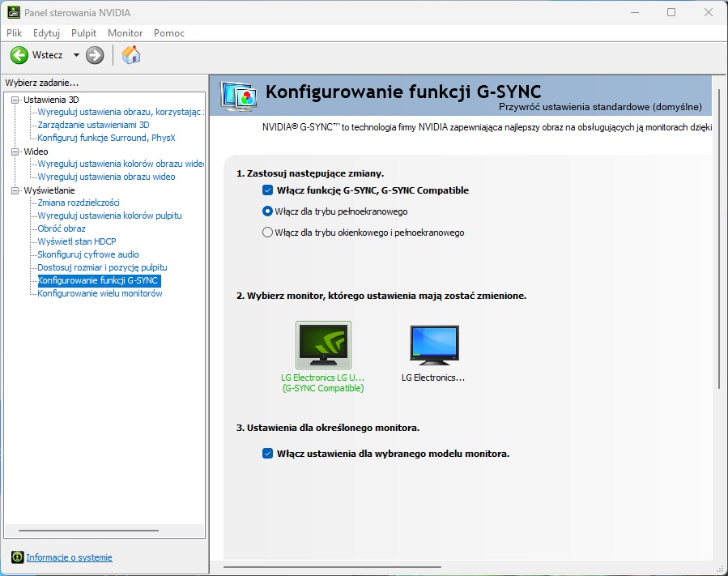The image size is (728, 576).
Task: Open Konfiguruj funkcje Surround, PhysX
Action: click(x=106, y=138)
